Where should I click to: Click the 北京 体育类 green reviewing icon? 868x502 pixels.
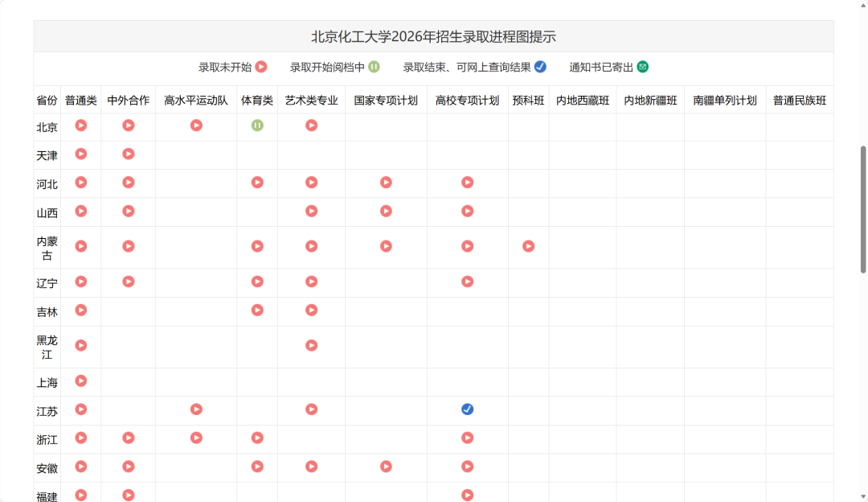[257, 125]
